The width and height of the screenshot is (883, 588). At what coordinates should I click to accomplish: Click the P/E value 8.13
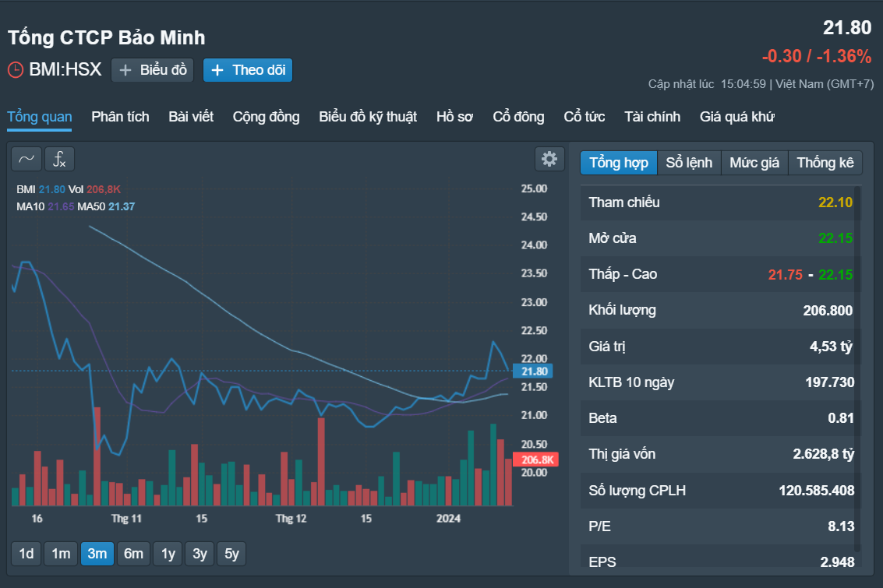(x=841, y=526)
